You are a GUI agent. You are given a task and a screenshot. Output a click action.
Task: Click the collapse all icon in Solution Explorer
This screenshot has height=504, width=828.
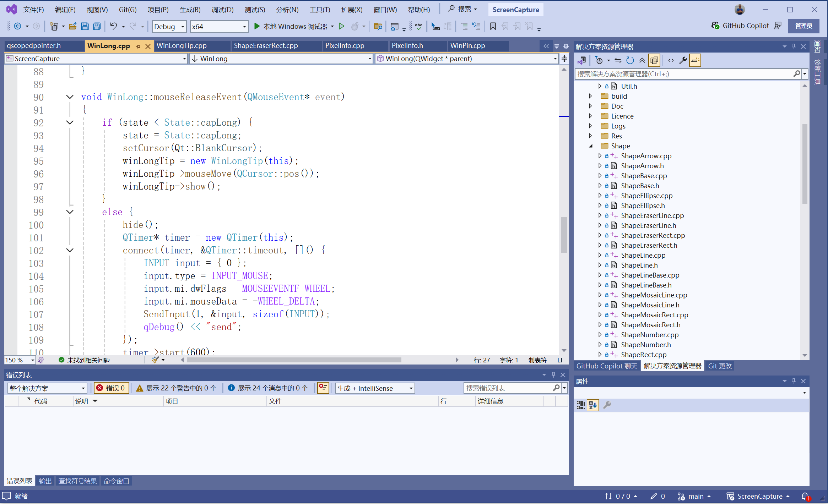(642, 60)
